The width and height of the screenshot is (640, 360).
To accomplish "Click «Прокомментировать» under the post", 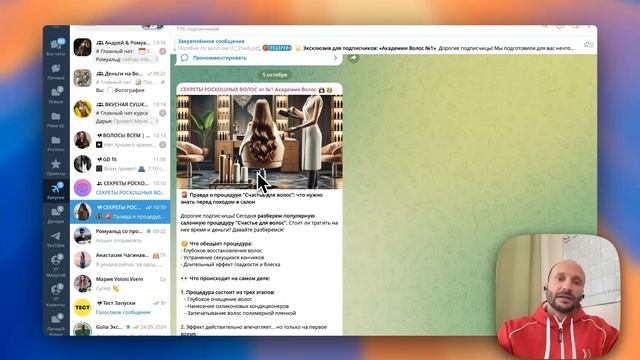I will pyautogui.click(x=219, y=58).
